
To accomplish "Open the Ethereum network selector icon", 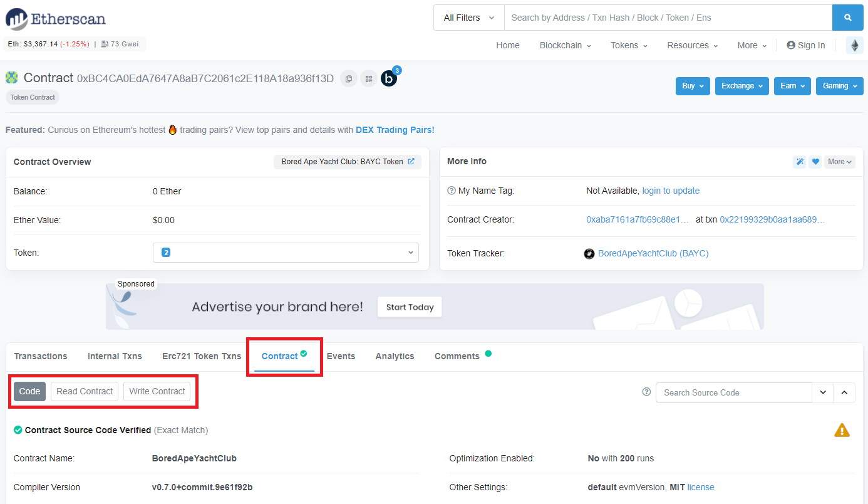I will coord(855,45).
